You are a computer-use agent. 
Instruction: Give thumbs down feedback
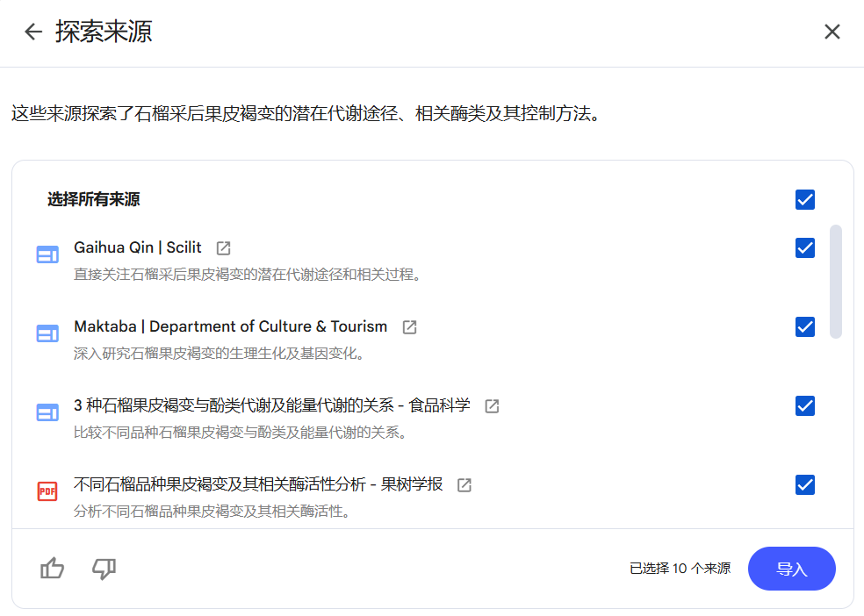(104, 569)
